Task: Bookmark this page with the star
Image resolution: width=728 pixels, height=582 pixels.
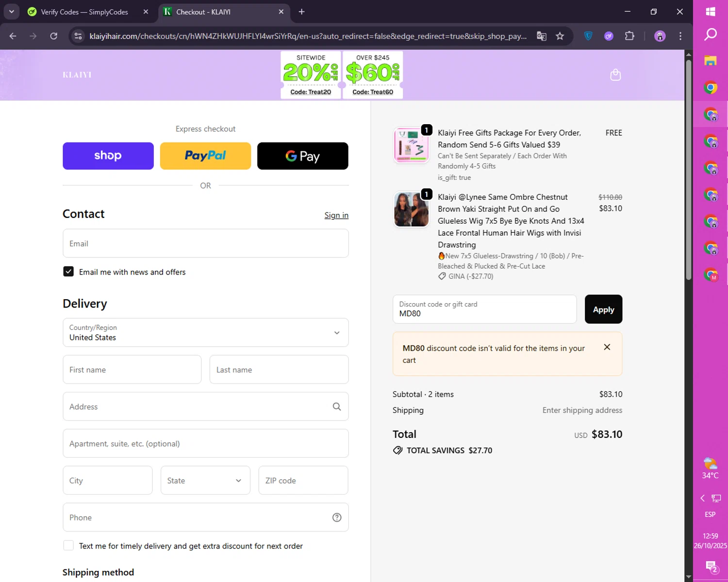Action: tap(560, 36)
